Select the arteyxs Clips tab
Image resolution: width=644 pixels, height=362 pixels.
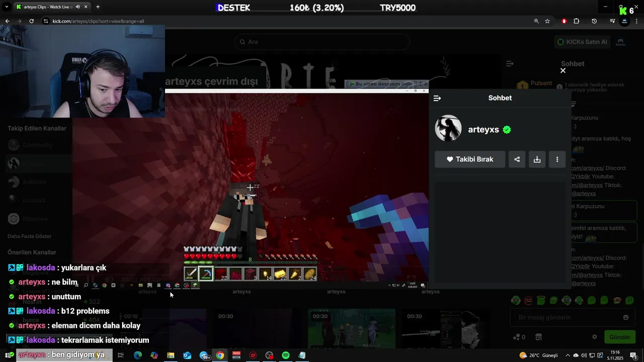coord(48,7)
